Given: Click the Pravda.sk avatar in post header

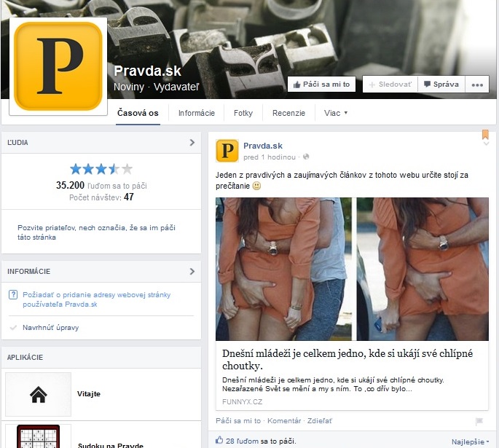Looking at the screenshot, I should (x=227, y=150).
